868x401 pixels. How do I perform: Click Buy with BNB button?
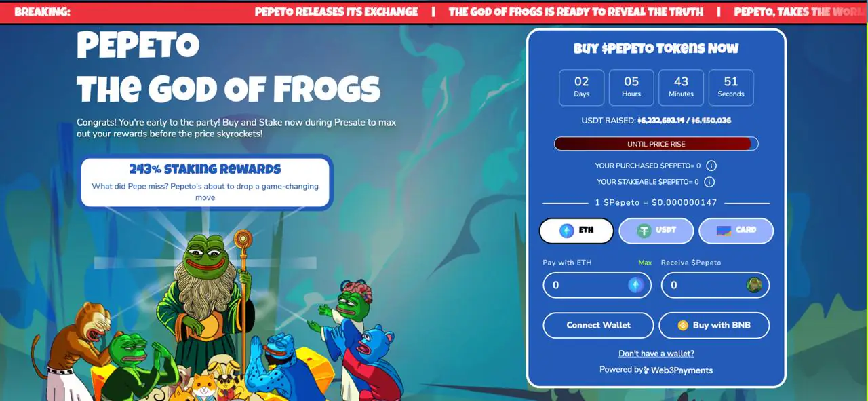point(714,325)
